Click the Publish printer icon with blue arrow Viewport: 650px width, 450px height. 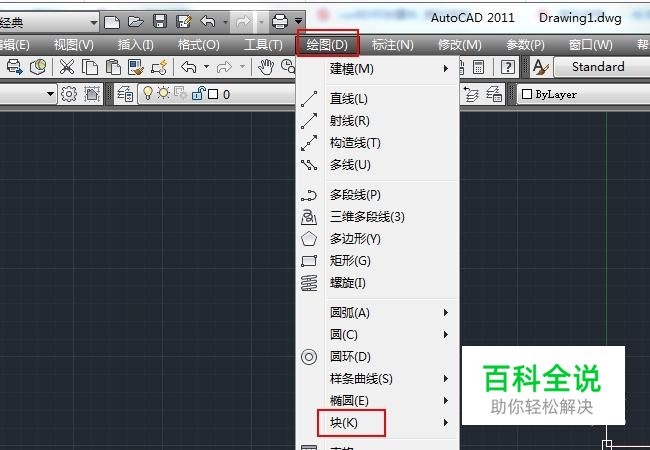pyautogui.click(x=15, y=67)
